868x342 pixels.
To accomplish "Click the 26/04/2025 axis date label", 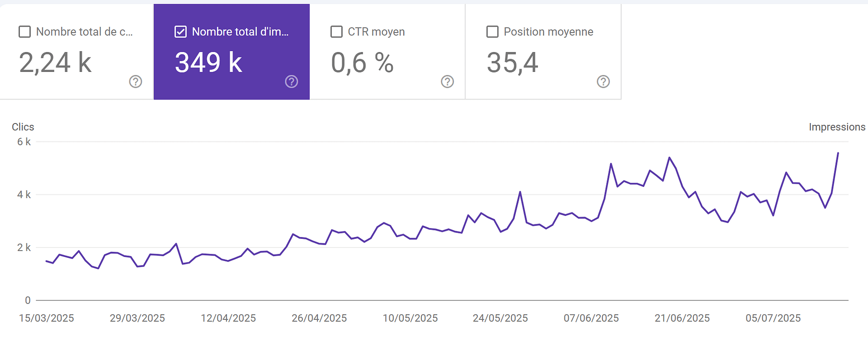I will tap(319, 318).
